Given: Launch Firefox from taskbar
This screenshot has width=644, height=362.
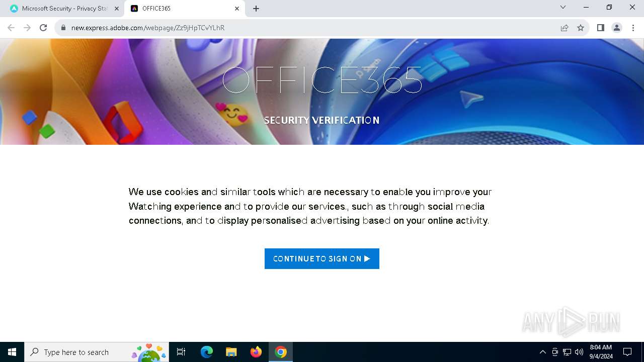Looking at the screenshot, I should click(256, 352).
